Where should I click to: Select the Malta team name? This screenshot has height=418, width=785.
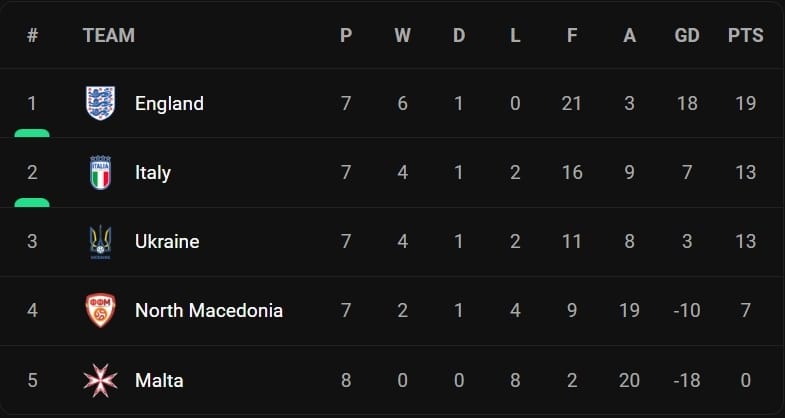[159, 380]
